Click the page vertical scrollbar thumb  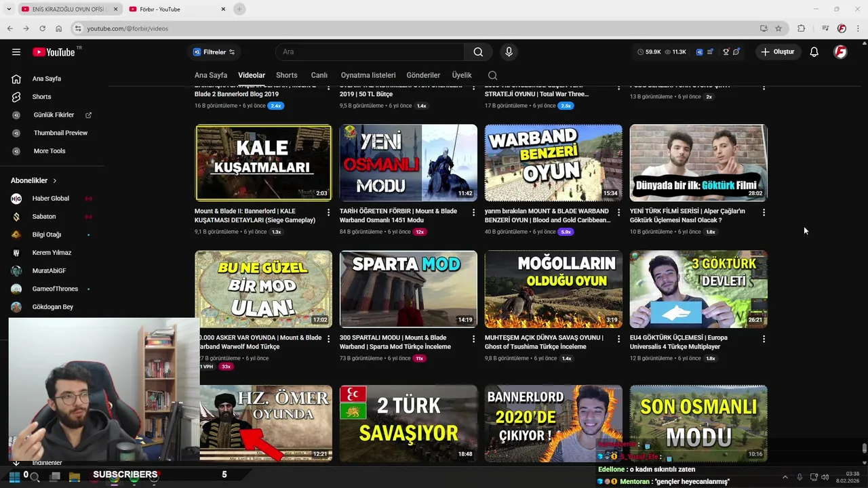pos(864,449)
